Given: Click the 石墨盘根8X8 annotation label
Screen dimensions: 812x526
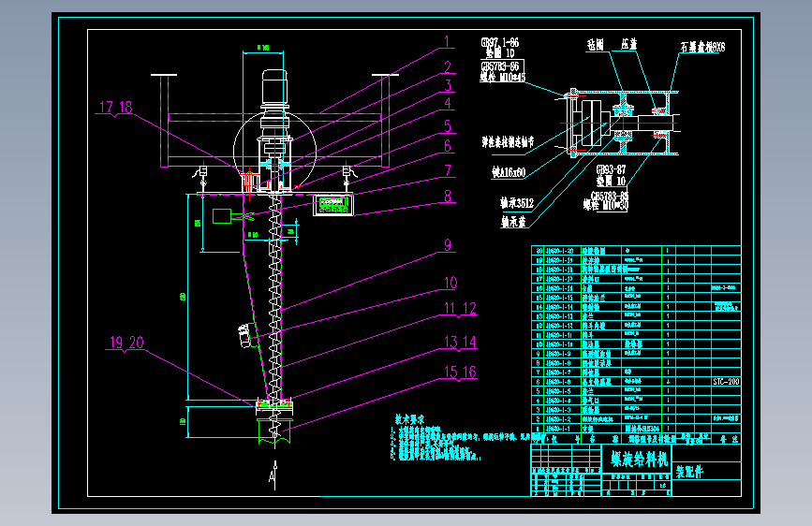Looking at the screenshot, I should [702, 47].
